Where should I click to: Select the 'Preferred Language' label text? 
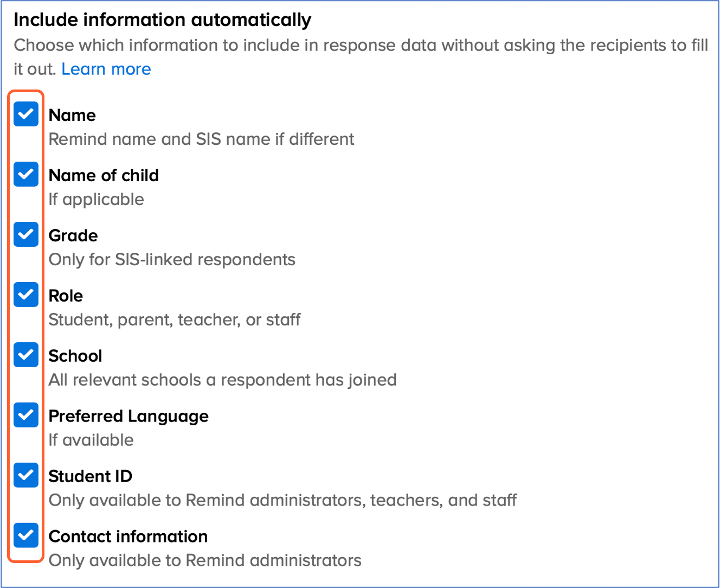(128, 417)
